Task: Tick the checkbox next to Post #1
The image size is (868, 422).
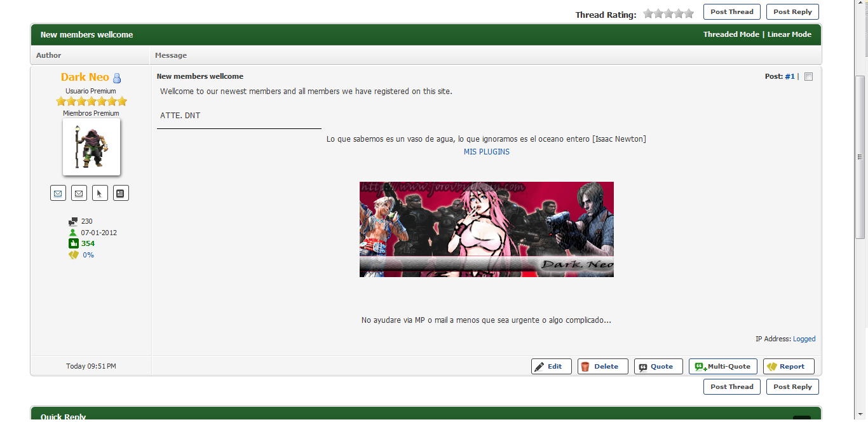Action: click(808, 77)
